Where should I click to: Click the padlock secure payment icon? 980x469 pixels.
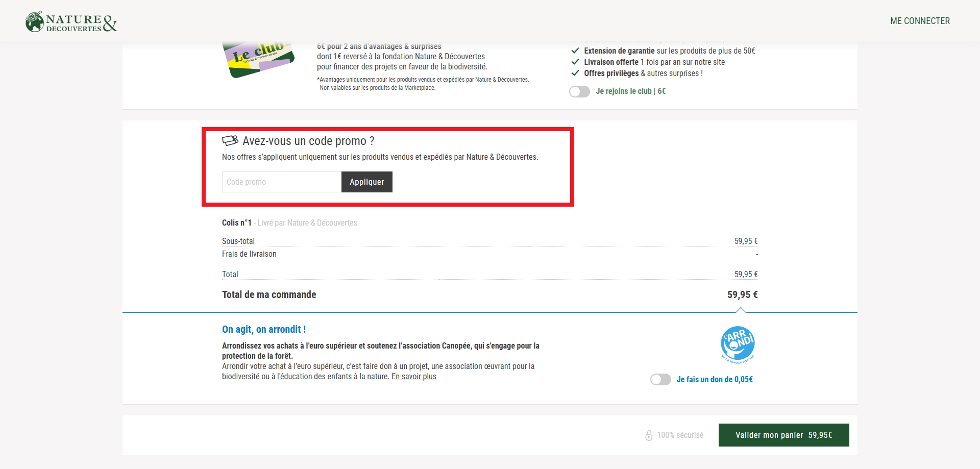pyautogui.click(x=649, y=435)
